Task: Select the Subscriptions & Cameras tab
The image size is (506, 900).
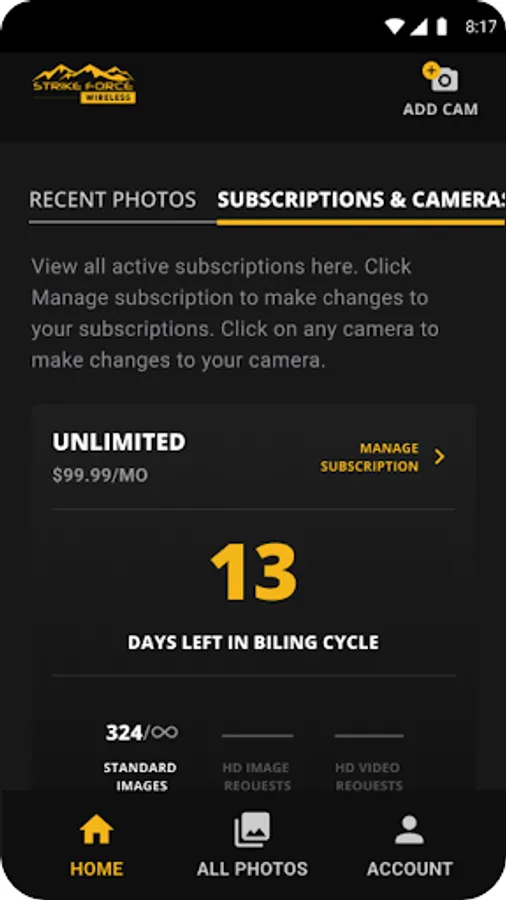Action: [361, 200]
